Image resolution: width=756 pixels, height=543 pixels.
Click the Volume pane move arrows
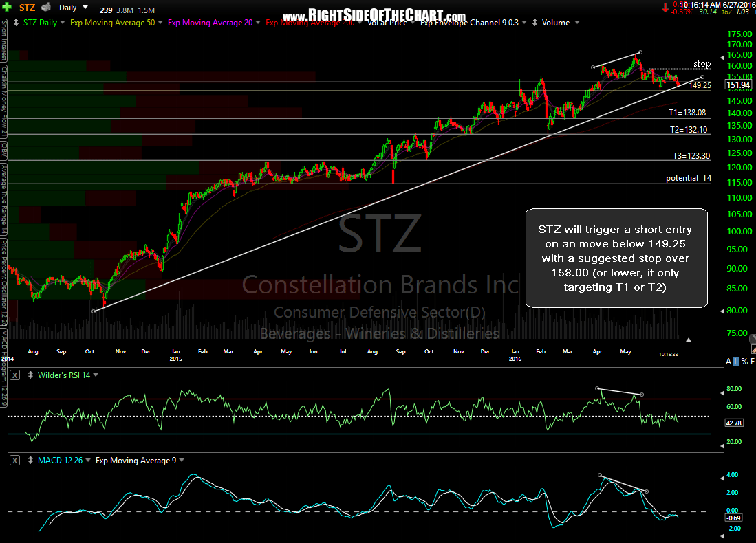(534, 23)
